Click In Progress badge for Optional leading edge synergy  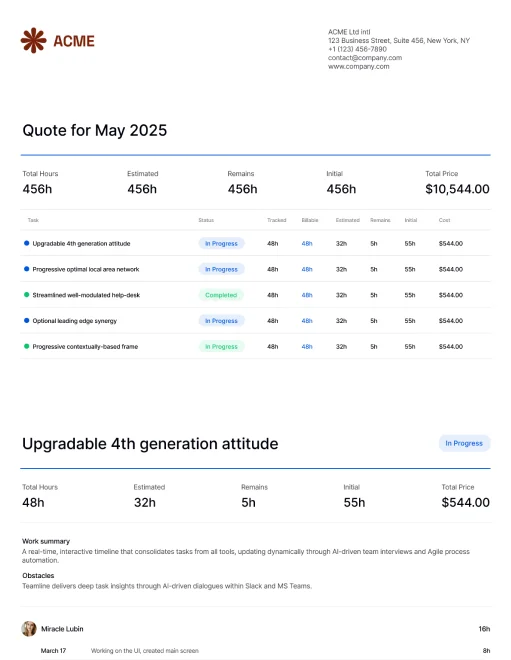tap(221, 321)
